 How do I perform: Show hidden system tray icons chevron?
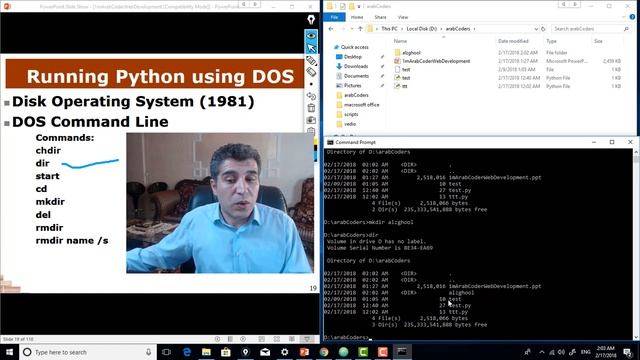[542, 352]
